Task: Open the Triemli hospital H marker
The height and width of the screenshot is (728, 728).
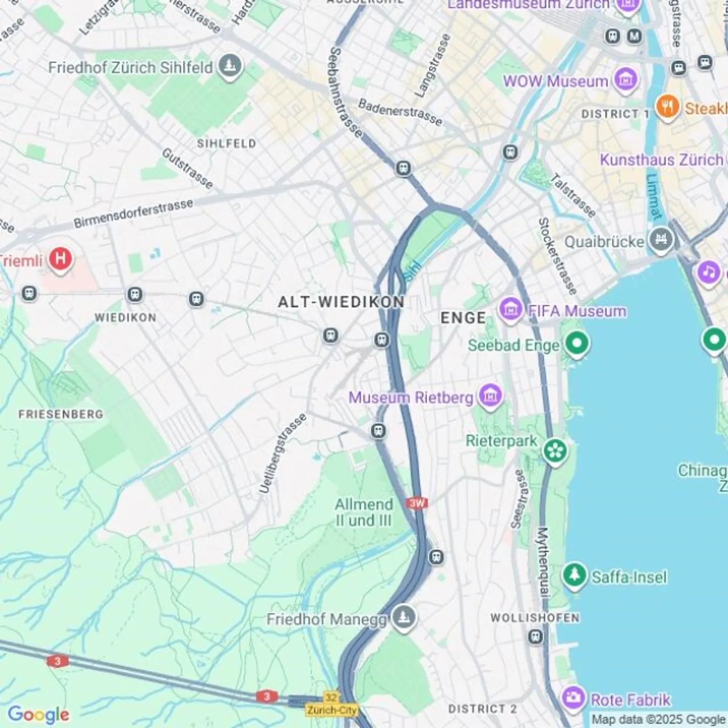Action: click(60, 260)
